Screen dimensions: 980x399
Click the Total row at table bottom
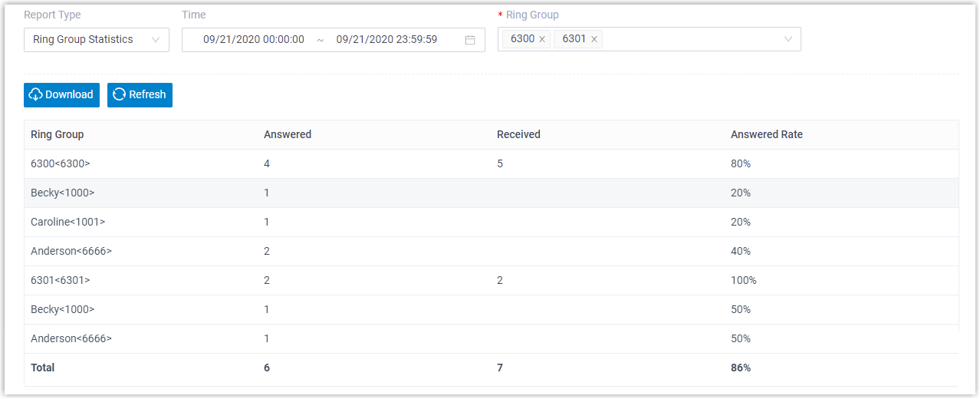(43, 368)
